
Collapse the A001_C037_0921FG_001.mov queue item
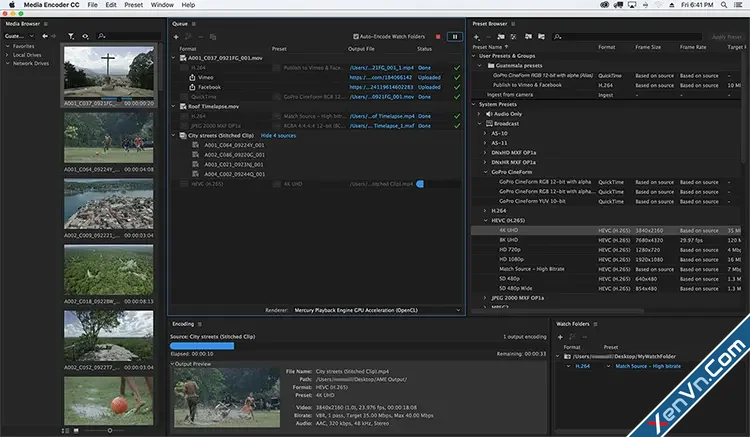pos(174,58)
